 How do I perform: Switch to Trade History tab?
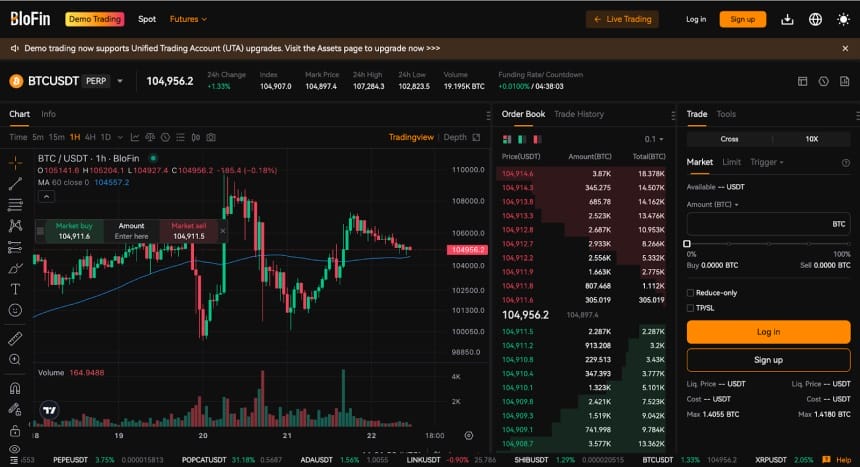click(x=579, y=114)
